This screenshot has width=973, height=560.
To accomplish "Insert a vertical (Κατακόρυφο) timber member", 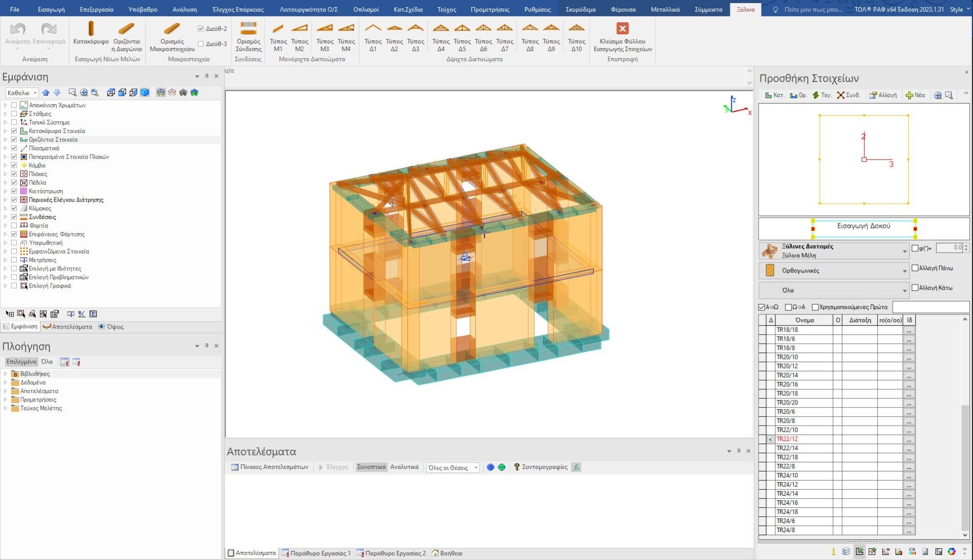I will (91, 33).
